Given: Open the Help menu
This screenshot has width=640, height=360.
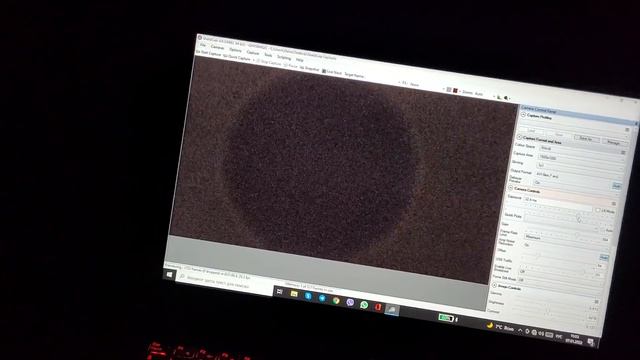Looking at the screenshot, I should click(x=300, y=60).
